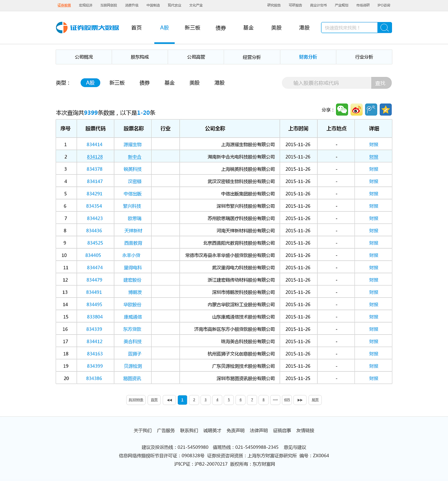Go to previous pages double-arrow button
Screen dimensions: 448x481
[x=169, y=400]
